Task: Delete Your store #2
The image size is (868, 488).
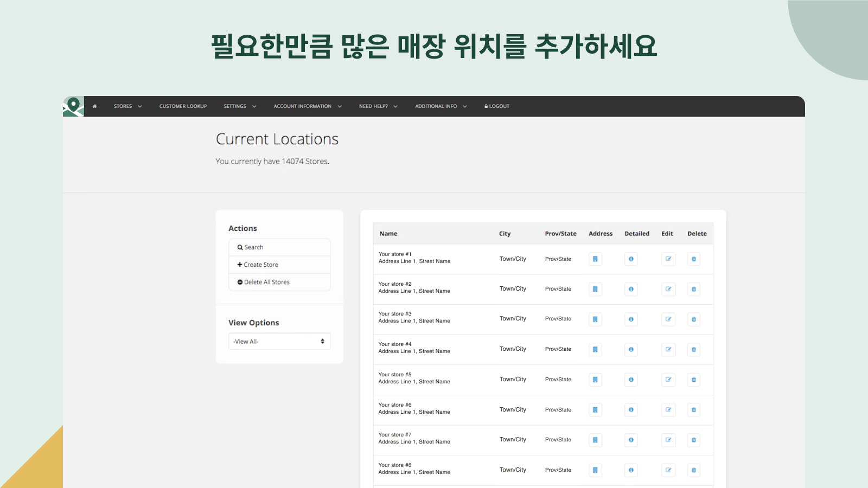Action: (694, 289)
